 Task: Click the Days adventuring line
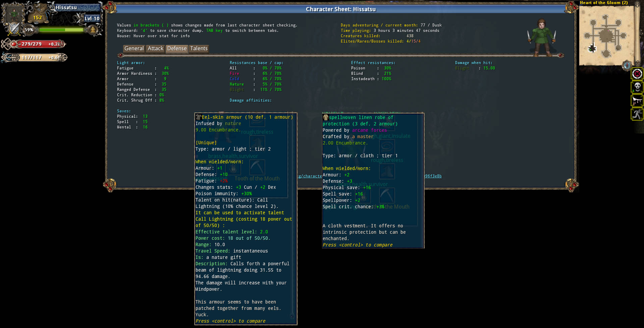(x=391, y=25)
